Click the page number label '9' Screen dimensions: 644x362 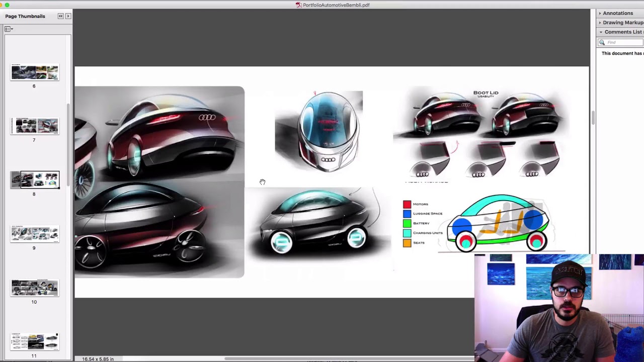pos(34,248)
